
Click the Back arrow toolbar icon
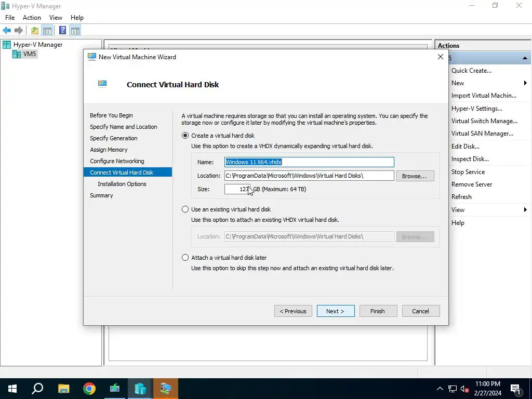click(x=7, y=31)
